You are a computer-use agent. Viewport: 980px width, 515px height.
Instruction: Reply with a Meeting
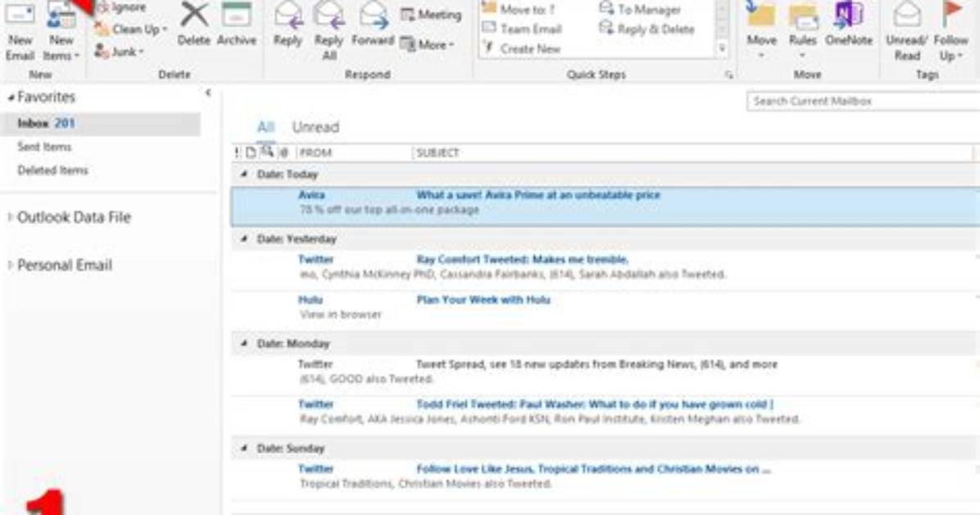[431, 14]
